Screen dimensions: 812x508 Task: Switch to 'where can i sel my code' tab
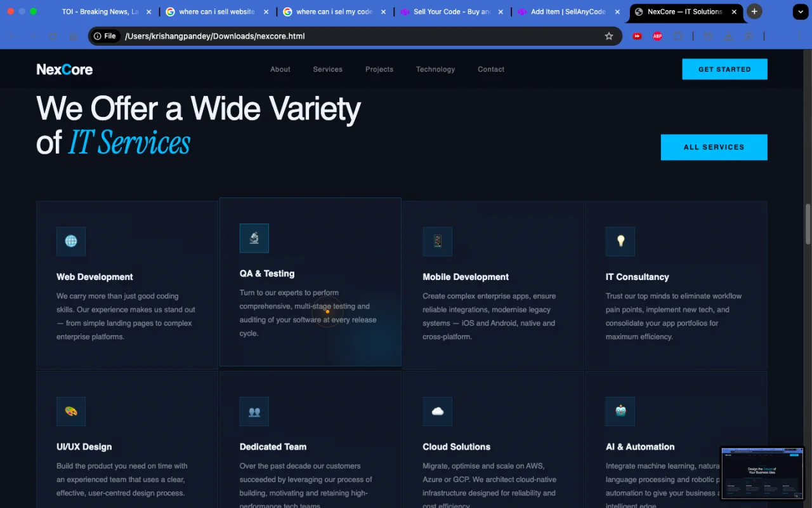(334, 11)
